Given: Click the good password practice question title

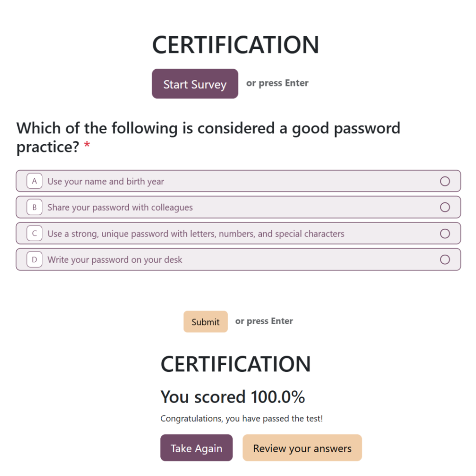Looking at the screenshot, I should [208, 137].
